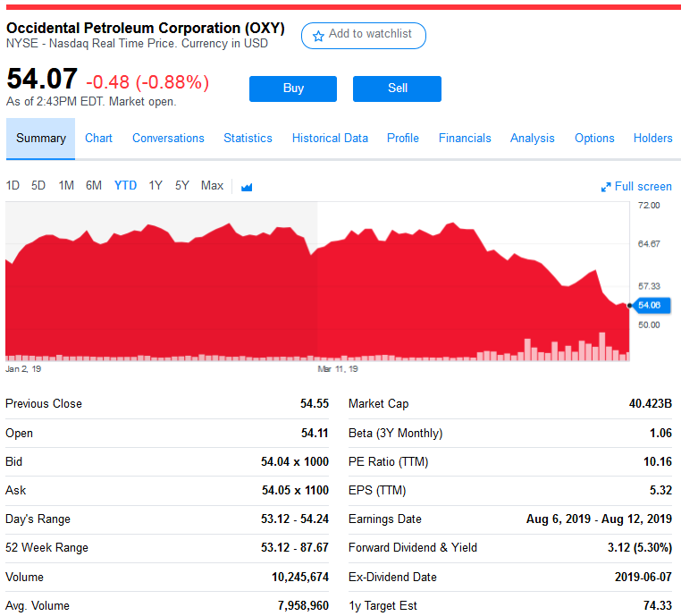The height and width of the screenshot is (616, 681).
Task: Click the Avg. Volume value 7,958,960
Action: (x=303, y=606)
